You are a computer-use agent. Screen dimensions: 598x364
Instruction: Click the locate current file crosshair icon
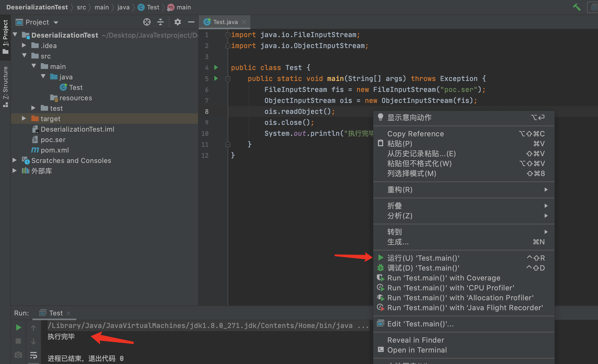tap(147, 22)
